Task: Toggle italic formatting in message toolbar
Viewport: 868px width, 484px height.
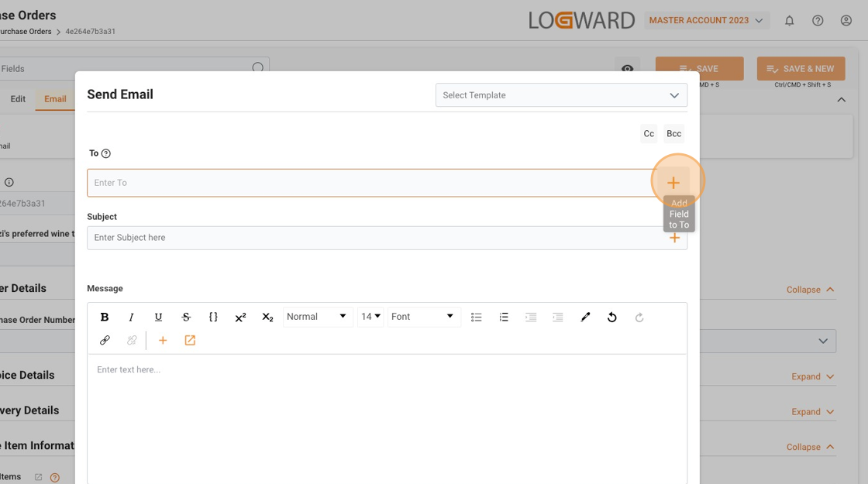Action: pyautogui.click(x=131, y=317)
